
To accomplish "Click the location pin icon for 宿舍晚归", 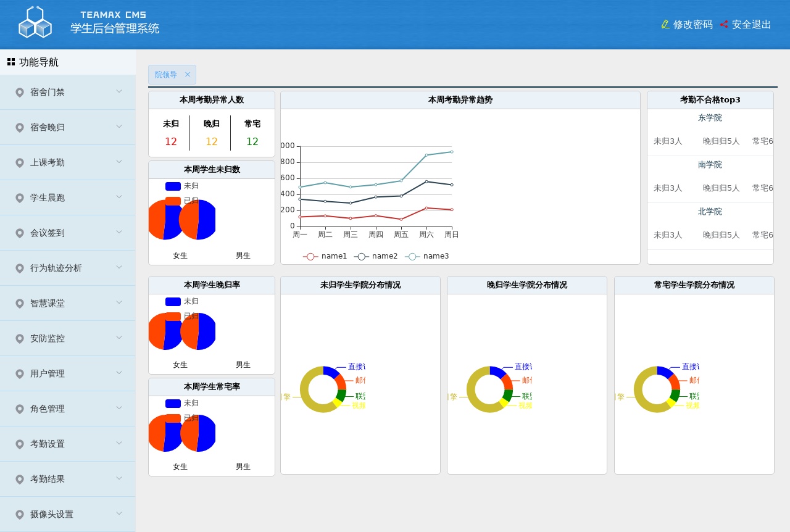I will [x=20, y=128].
